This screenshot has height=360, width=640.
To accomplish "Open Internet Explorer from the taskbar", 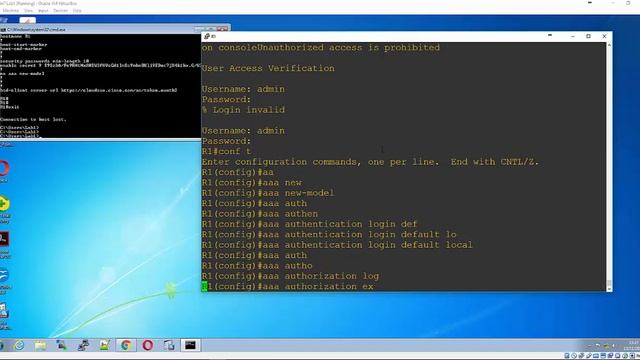I will [x=19, y=345].
